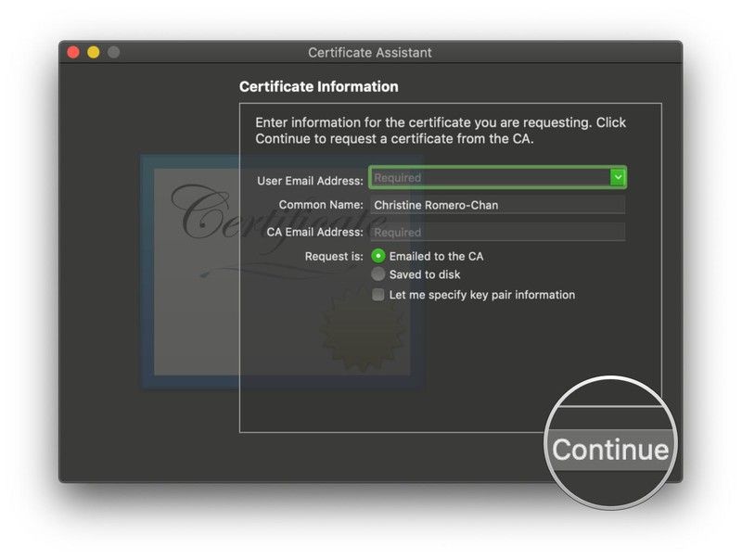Click into the CA Email Address field
Screen dimensions: 742x560
click(497, 232)
